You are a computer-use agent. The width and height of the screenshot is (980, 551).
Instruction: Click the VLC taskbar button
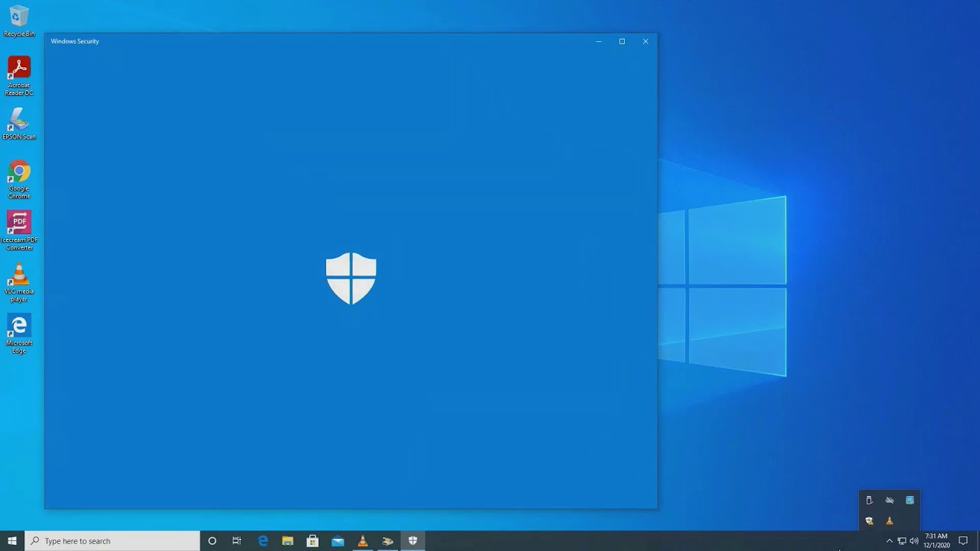pos(363,541)
